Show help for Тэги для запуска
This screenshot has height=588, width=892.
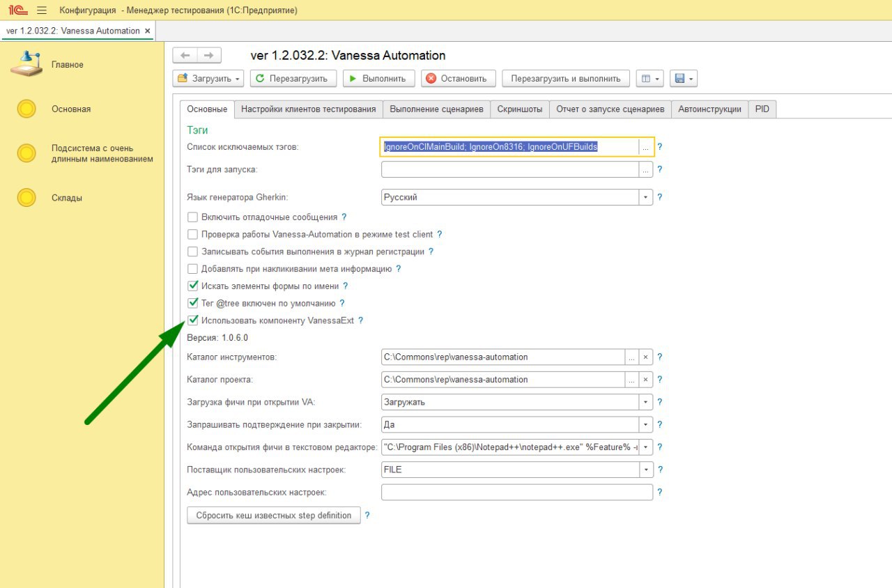(x=660, y=169)
